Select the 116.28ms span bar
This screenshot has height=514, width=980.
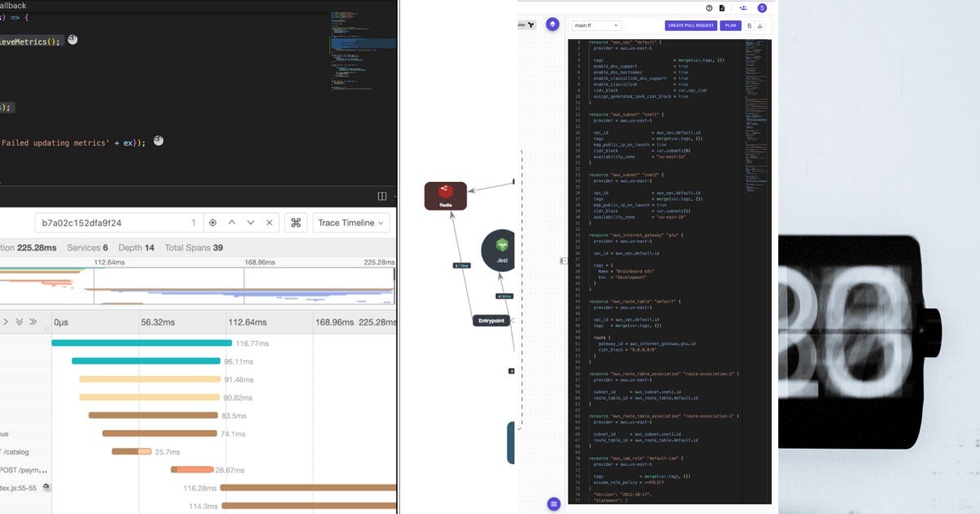[x=308, y=488]
